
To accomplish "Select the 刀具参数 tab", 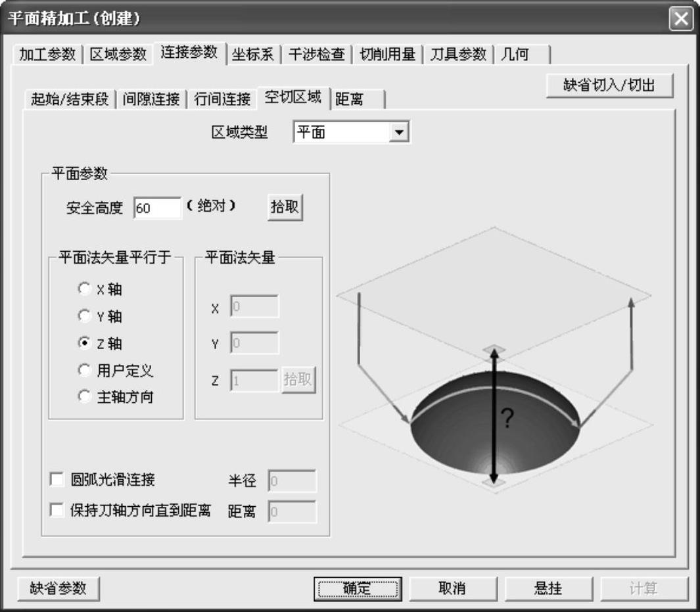I will 458,55.
